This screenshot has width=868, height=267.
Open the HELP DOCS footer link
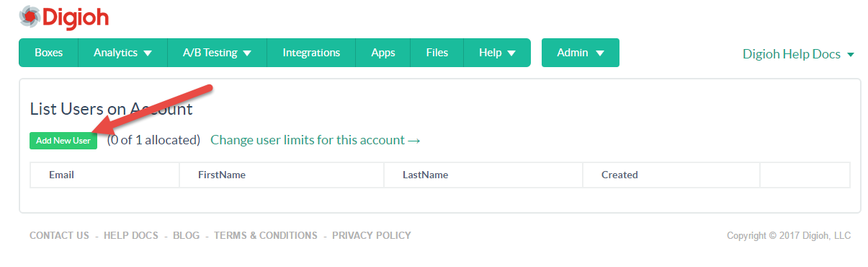point(131,235)
